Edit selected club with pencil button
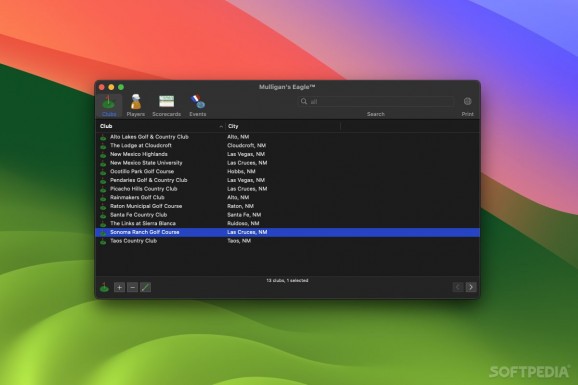The height and width of the screenshot is (385, 578). coord(146,287)
